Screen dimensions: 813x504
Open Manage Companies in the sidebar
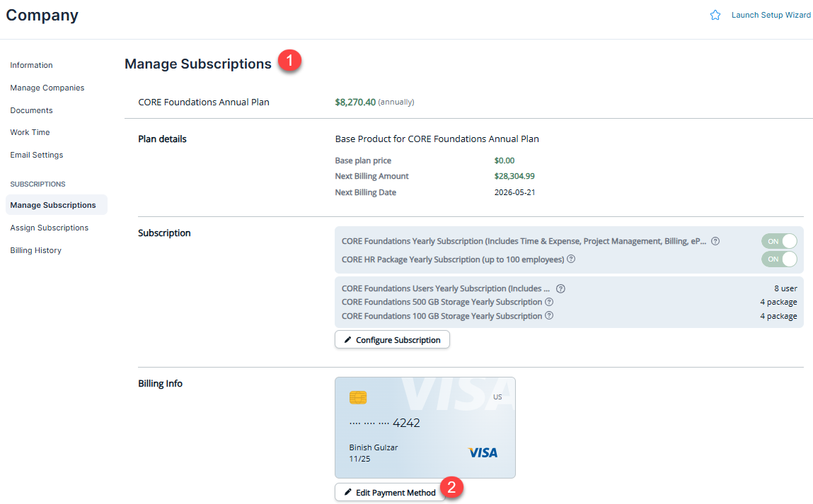[x=47, y=88]
